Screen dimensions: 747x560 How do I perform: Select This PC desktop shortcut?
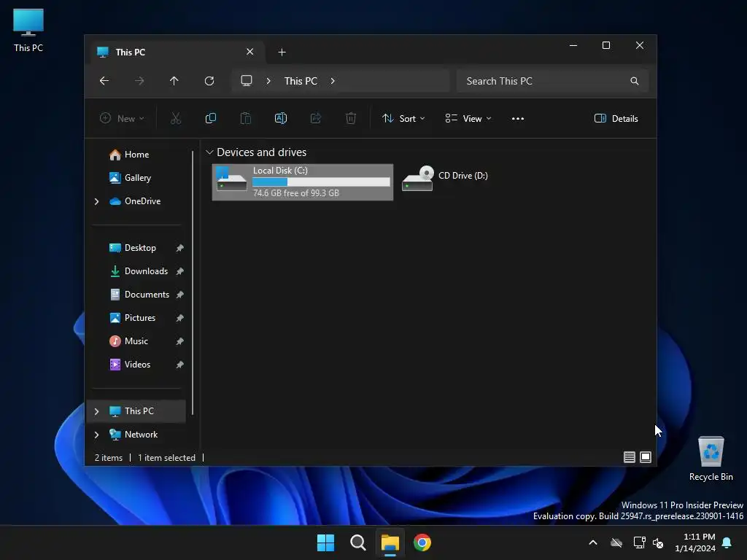coord(28,31)
